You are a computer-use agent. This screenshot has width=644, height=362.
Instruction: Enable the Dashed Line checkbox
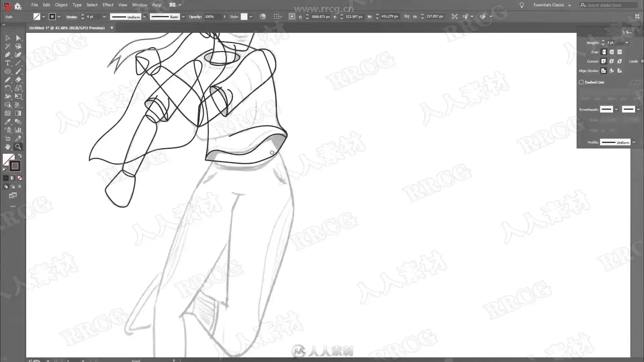coord(581,82)
